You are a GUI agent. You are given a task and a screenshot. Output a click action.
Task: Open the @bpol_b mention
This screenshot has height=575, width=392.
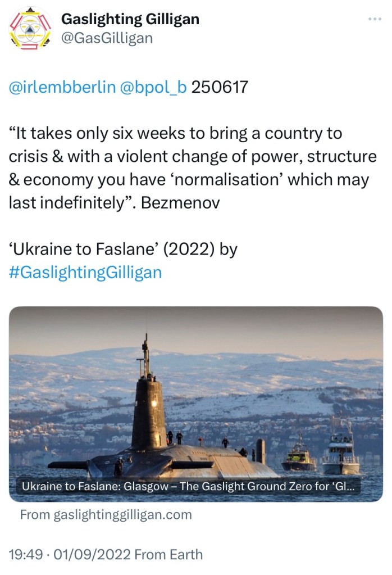153,88
